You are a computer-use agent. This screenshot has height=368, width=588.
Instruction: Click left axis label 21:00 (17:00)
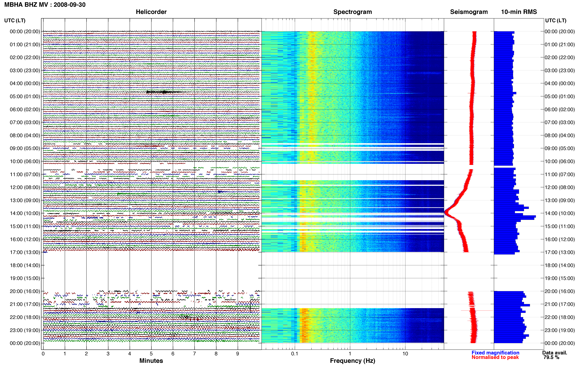click(x=25, y=304)
